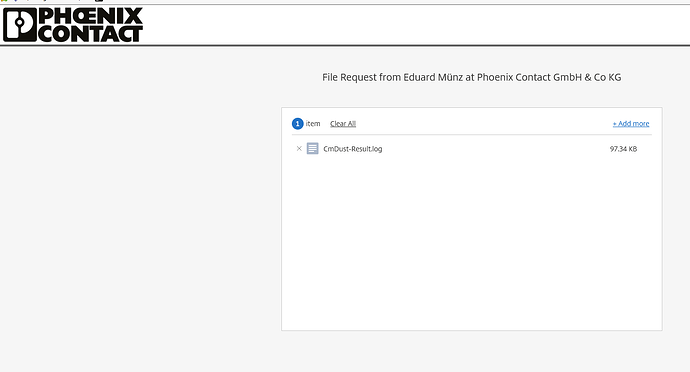Click the blank space in the CmDust-Result.log row

(x=495, y=149)
